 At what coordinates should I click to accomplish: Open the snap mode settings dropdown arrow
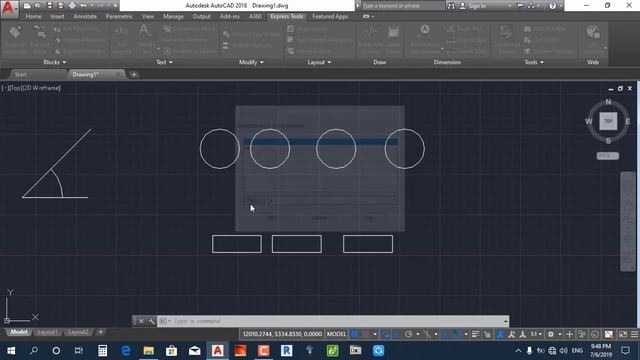[x=375, y=334]
